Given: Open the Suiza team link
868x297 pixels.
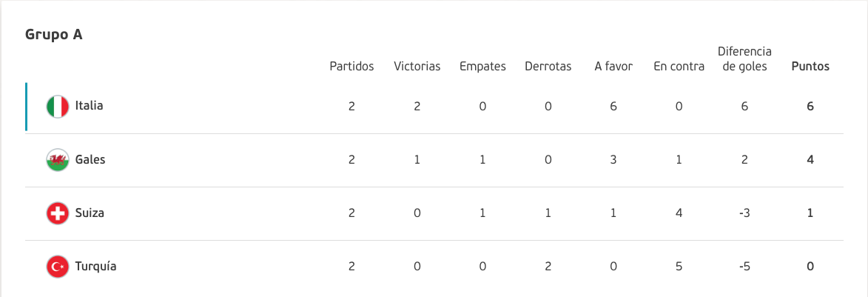Looking at the screenshot, I should click(x=90, y=213).
